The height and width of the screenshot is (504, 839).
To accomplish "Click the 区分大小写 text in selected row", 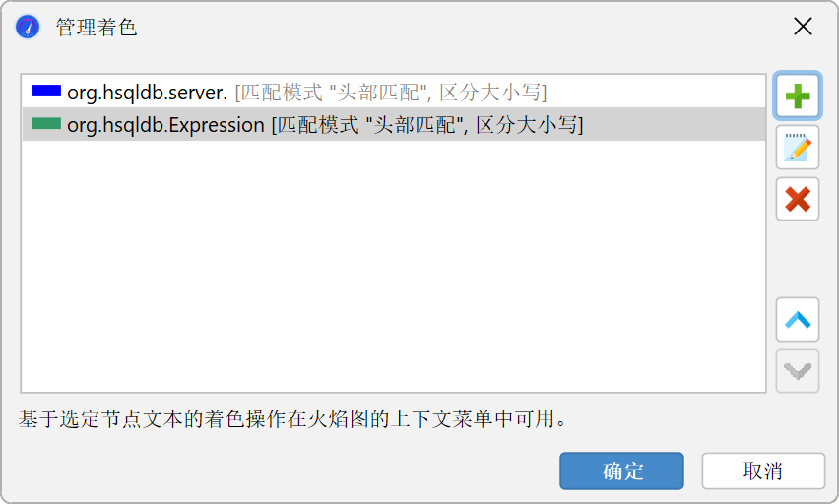I will [x=527, y=125].
